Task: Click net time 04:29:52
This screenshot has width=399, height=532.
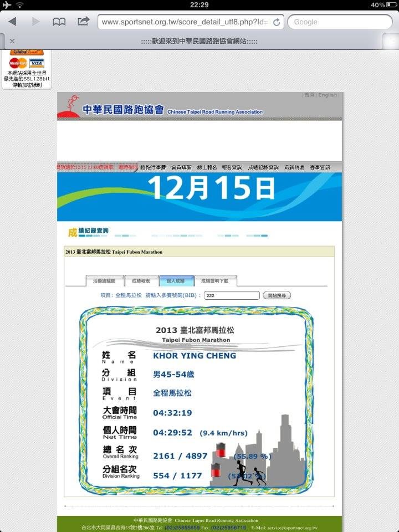Action: point(172,433)
